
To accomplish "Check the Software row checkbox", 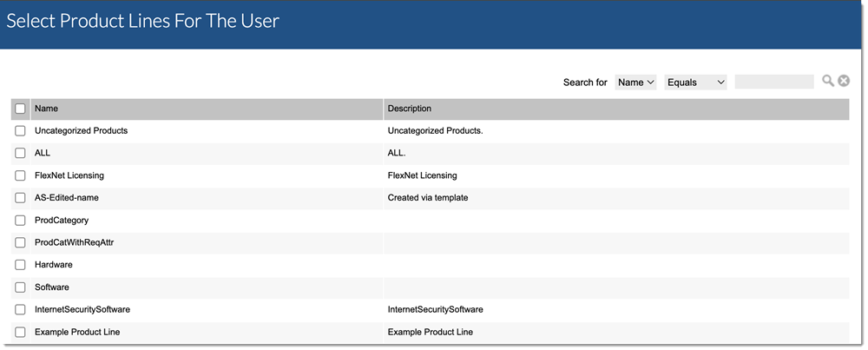I will pyautogui.click(x=21, y=287).
